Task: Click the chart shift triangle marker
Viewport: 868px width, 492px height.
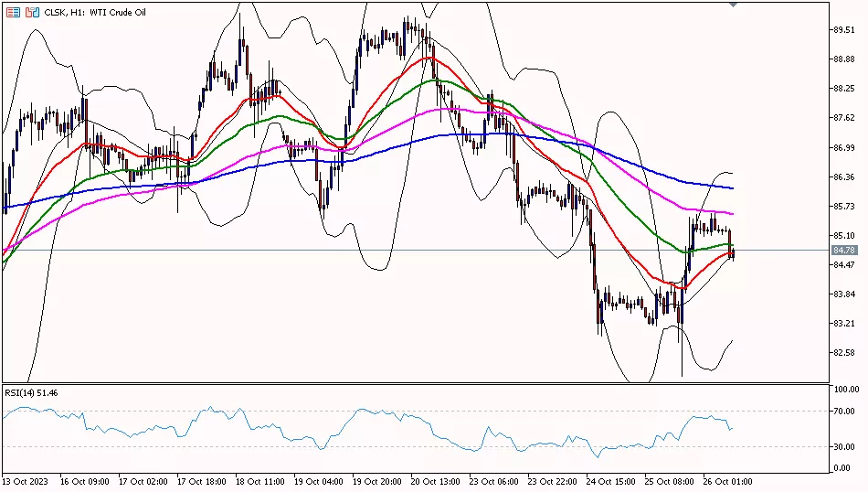Action: pyautogui.click(x=734, y=5)
